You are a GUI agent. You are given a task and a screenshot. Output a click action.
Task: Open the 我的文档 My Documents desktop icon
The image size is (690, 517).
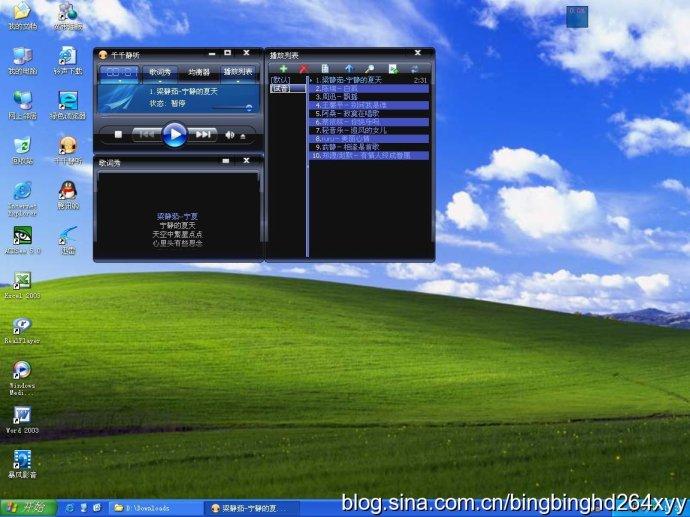[22, 15]
